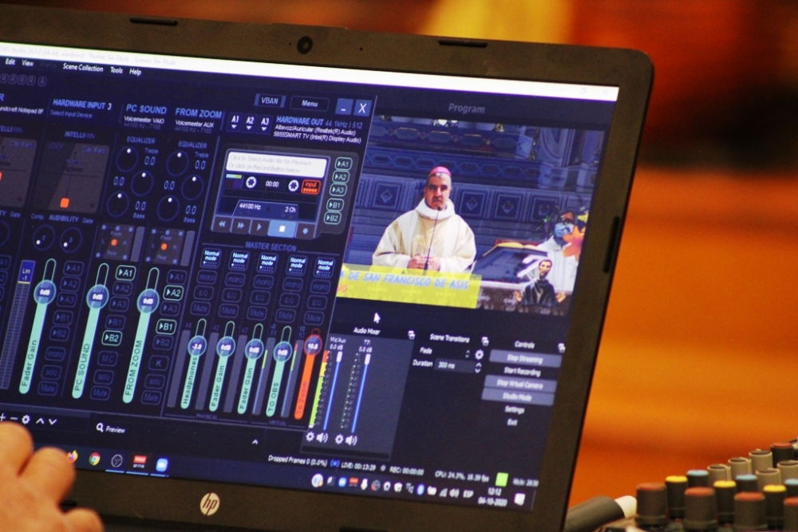The height and width of the screenshot is (532, 798).
Task: Click the FROM ZOOM bass equalizer knob
Action: point(168,207)
